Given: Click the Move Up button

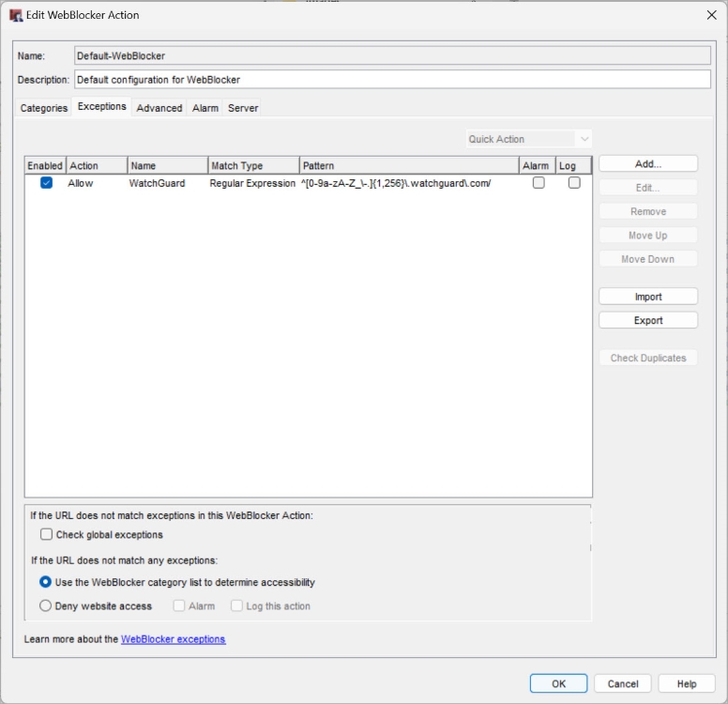Looking at the screenshot, I should (x=648, y=235).
